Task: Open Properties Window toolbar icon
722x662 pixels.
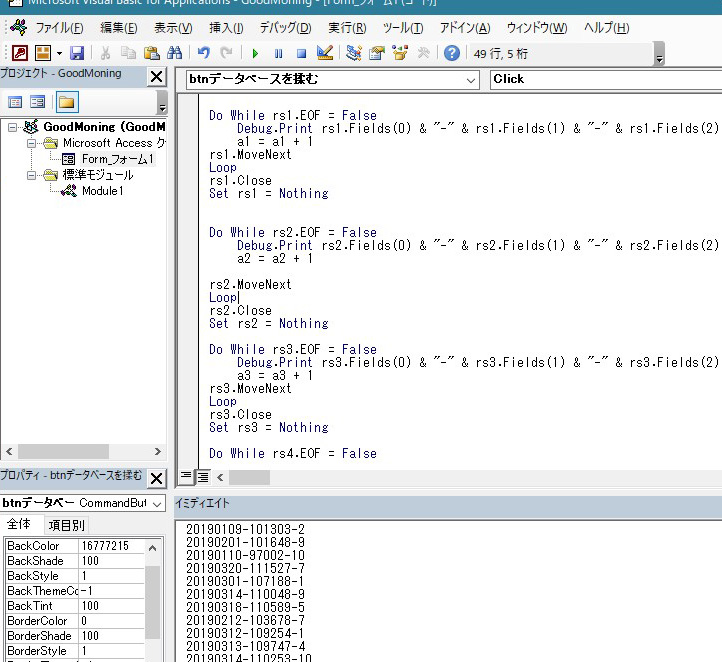Action: pyautogui.click(x=377, y=53)
